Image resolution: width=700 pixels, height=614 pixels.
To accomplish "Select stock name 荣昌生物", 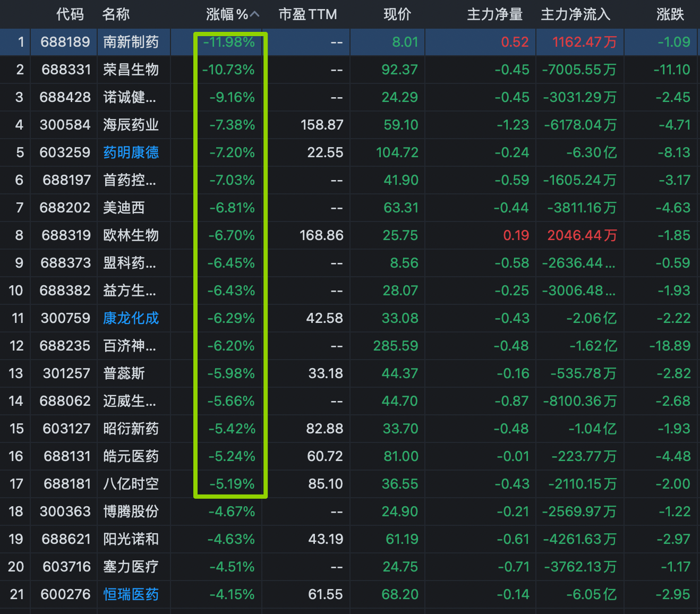I will (131, 70).
